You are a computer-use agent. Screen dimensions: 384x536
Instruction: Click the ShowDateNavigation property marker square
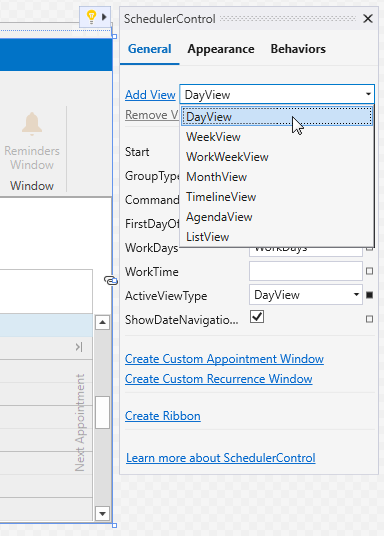(369, 319)
